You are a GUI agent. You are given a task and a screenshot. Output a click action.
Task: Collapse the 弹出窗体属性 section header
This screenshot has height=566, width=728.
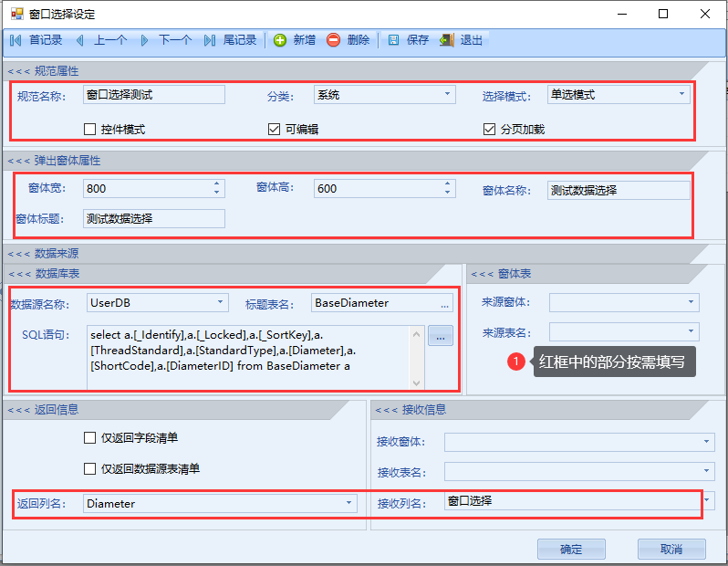click(x=355, y=161)
